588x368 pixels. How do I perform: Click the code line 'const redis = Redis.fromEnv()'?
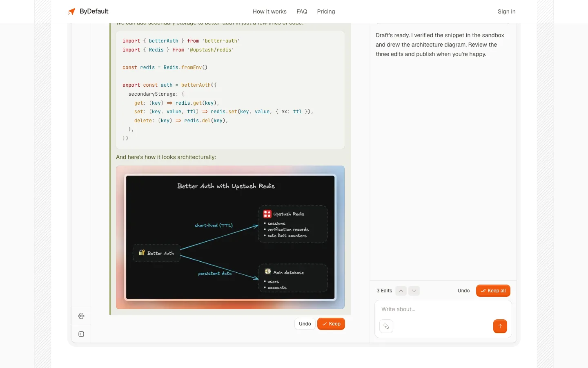coord(165,67)
